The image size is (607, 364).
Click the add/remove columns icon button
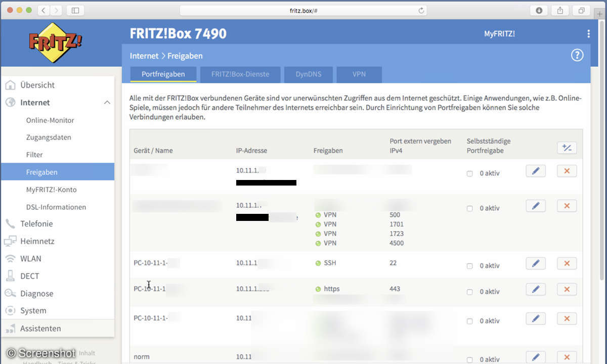567,148
